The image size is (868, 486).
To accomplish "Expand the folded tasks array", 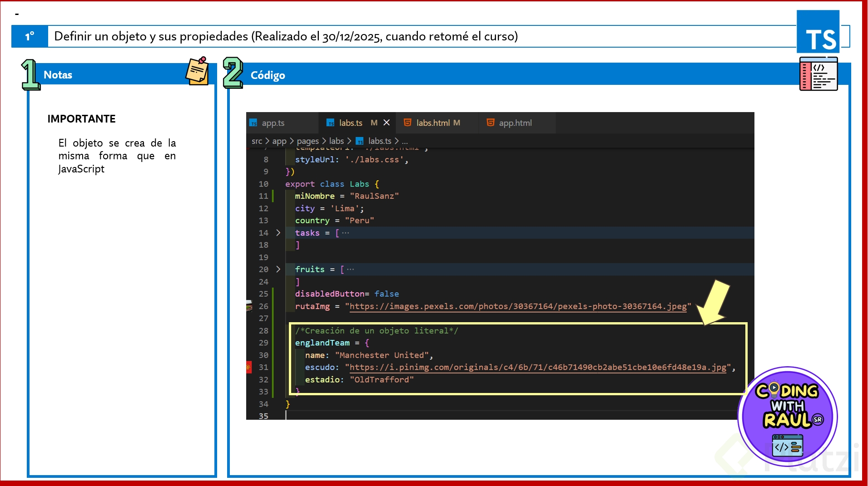I will coord(278,233).
